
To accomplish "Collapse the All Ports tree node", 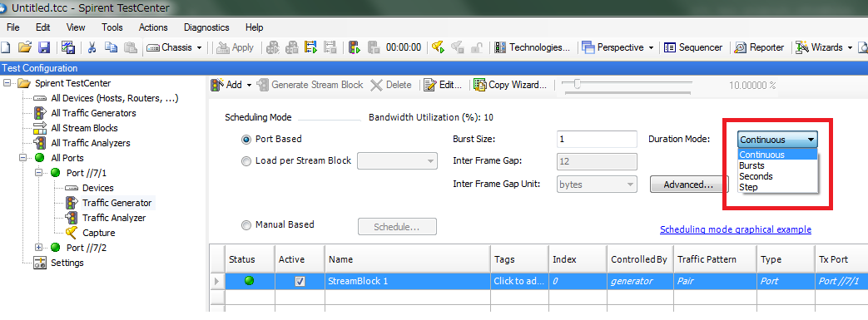I will click(x=23, y=158).
